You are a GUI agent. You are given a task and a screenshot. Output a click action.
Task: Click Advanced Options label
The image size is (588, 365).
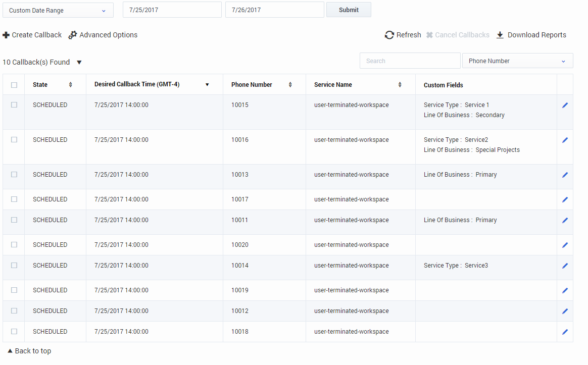coord(109,35)
